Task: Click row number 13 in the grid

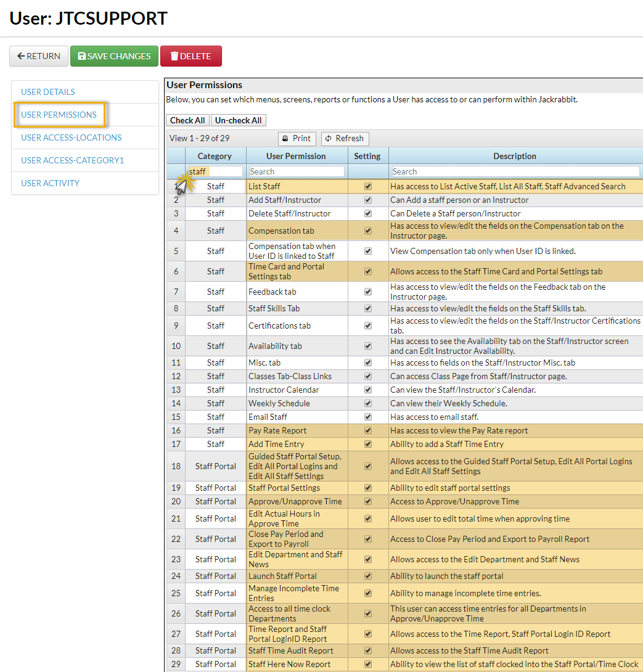Action: 176,390
